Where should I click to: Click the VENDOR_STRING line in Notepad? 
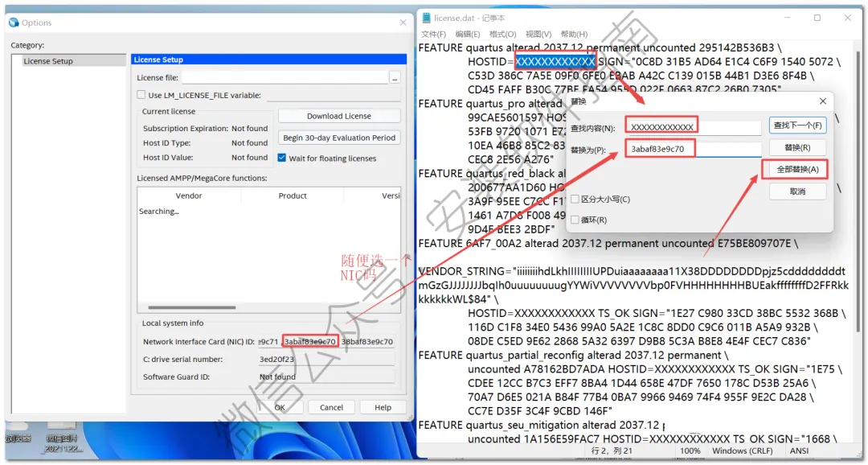point(632,272)
